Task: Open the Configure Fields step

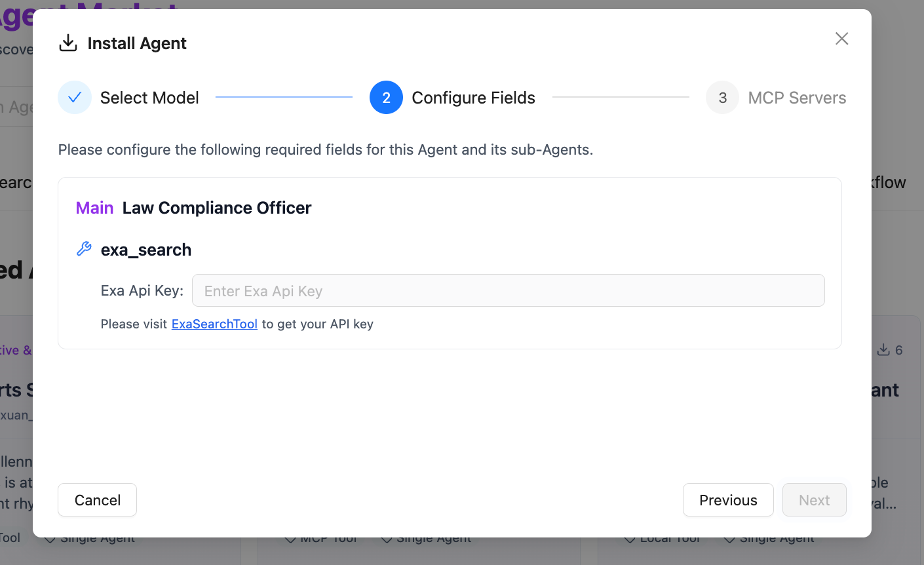Action: pyautogui.click(x=473, y=97)
